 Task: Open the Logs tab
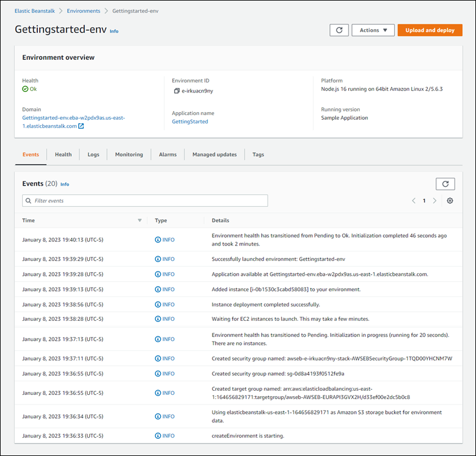(93, 155)
